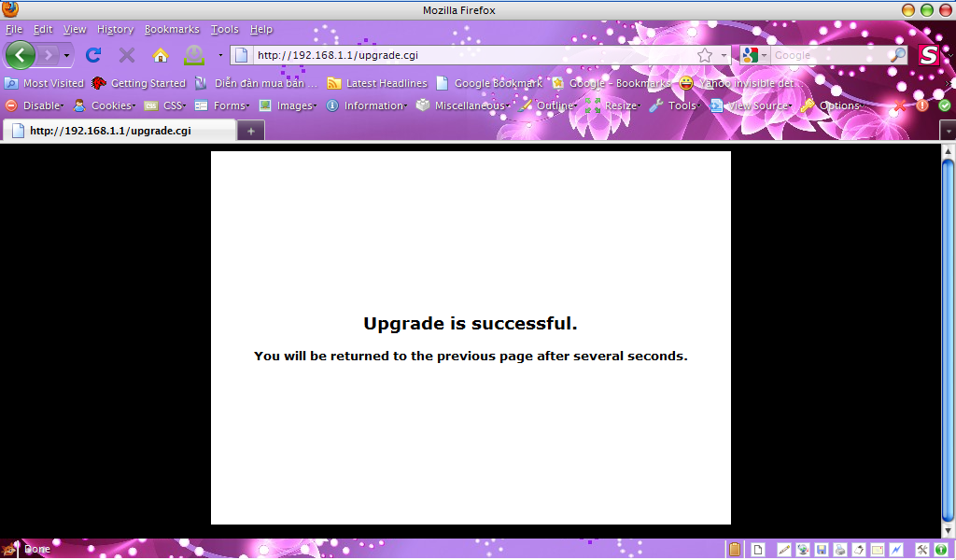
Task: Open the Disable dropdown in developer toolbar
Action: [35, 105]
